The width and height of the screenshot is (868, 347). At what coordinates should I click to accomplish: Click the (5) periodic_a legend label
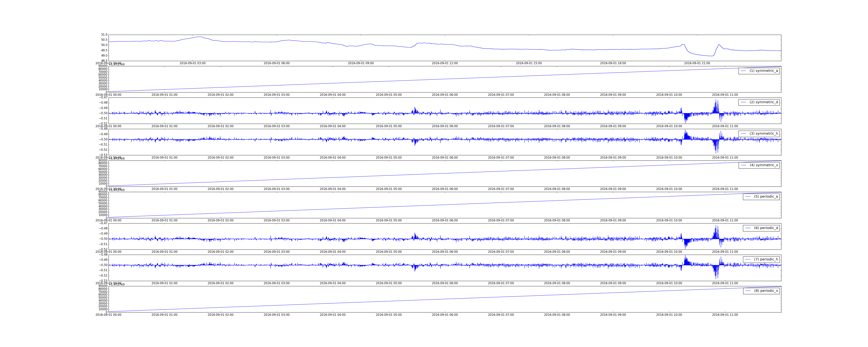(x=766, y=196)
